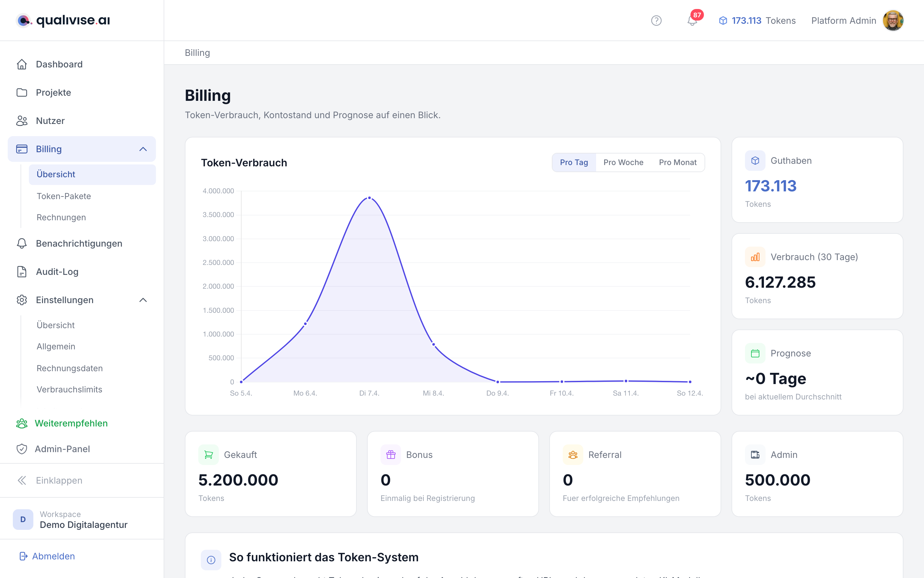Click the token cube icon in header
Screen dimensions: 924x578
(x=723, y=21)
